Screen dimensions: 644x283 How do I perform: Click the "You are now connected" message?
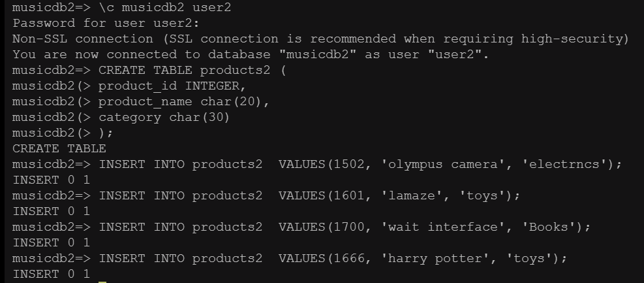pyautogui.click(x=251, y=55)
